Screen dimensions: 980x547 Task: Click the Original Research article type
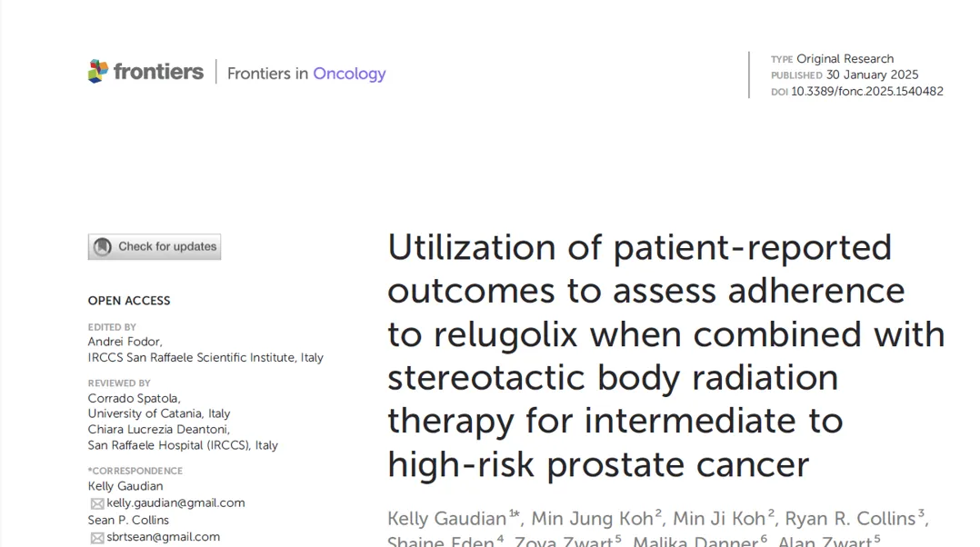pyautogui.click(x=845, y=59)
